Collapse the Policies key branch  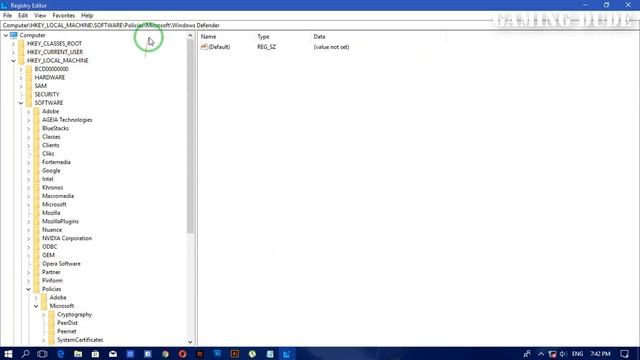(29, 289)
